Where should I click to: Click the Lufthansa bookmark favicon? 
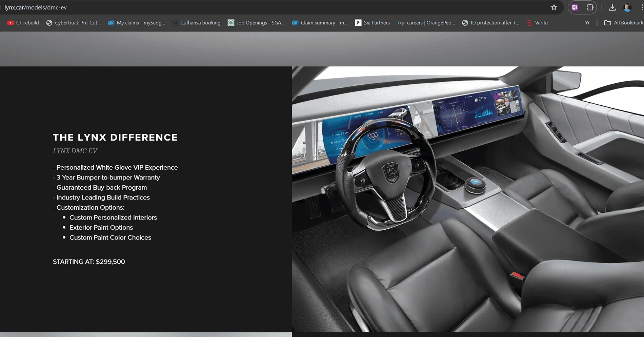175,23
